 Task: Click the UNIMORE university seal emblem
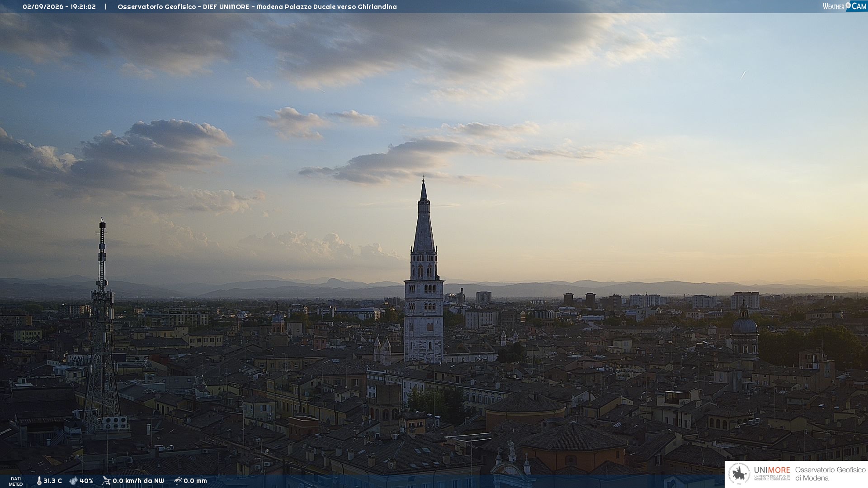[739, 474]
